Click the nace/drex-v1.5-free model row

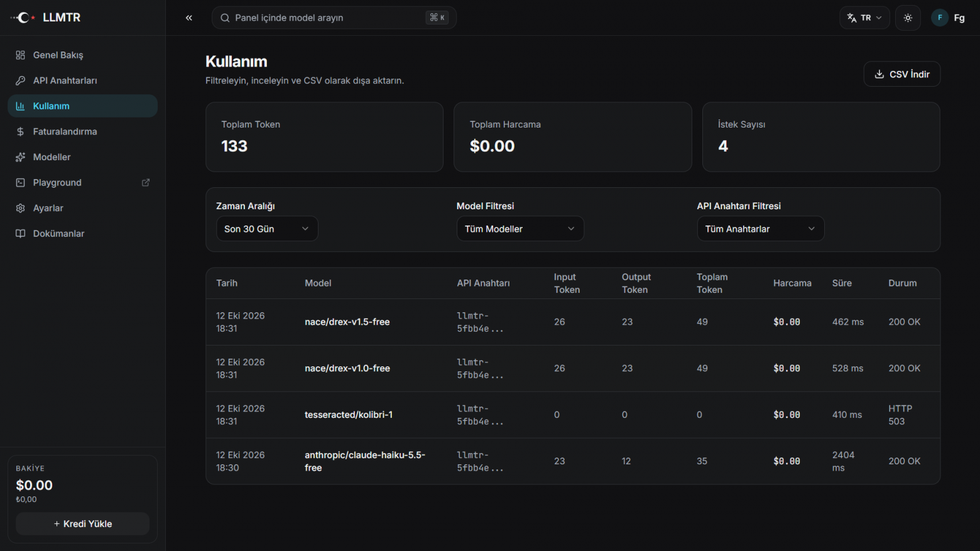point(573,322)
